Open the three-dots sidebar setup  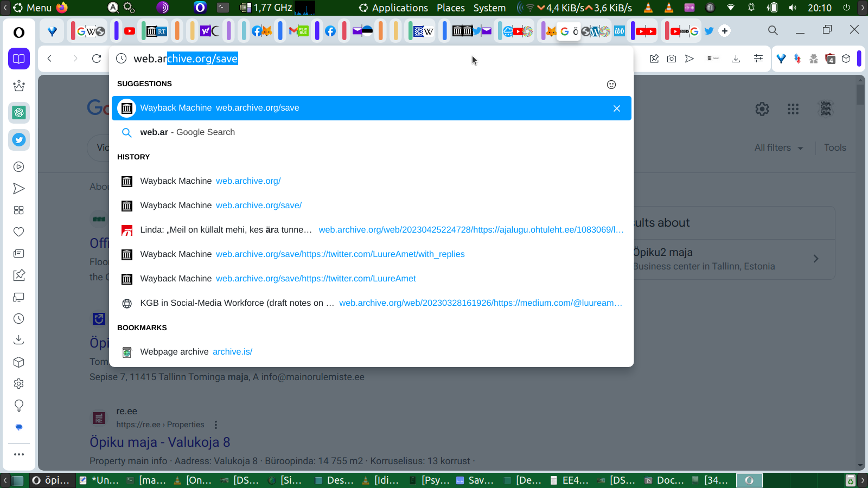pos(19,454)
